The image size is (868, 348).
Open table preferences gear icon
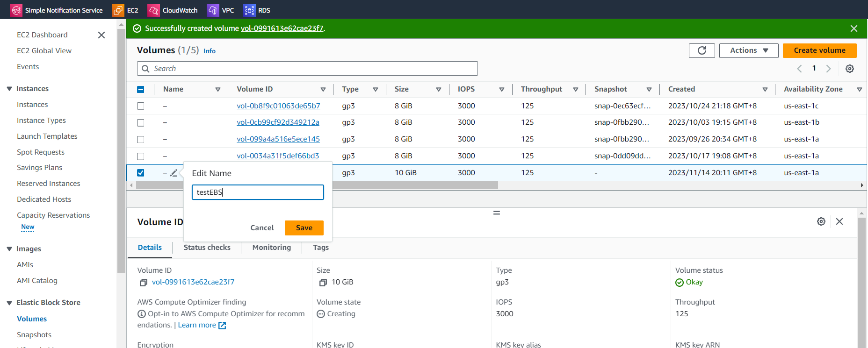(850, 69)
